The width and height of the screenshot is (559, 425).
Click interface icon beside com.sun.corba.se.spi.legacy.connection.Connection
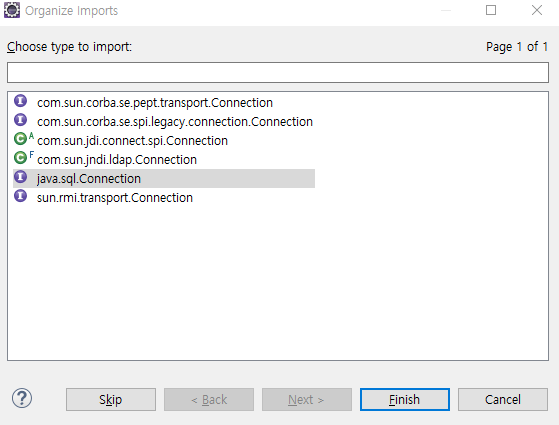point(20,120)
